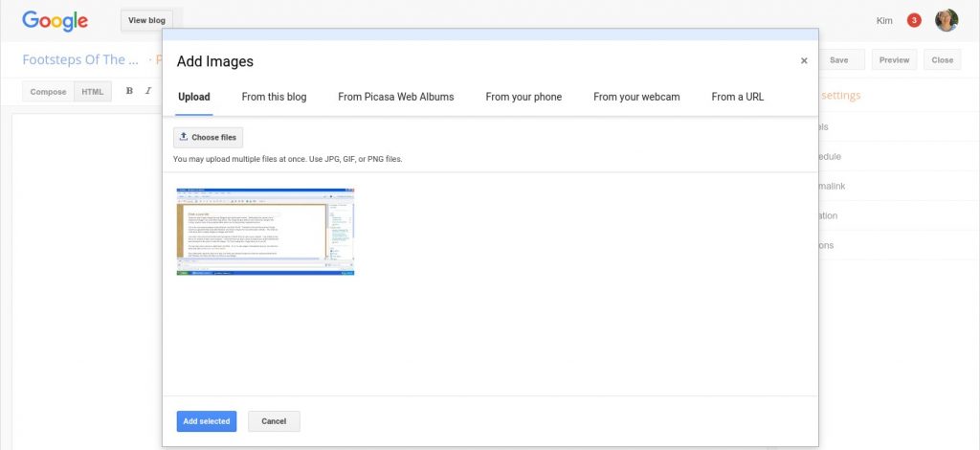The image size is (980, 450).
Task: Cancel the Add Images dialog
Action: click(274, 421)
